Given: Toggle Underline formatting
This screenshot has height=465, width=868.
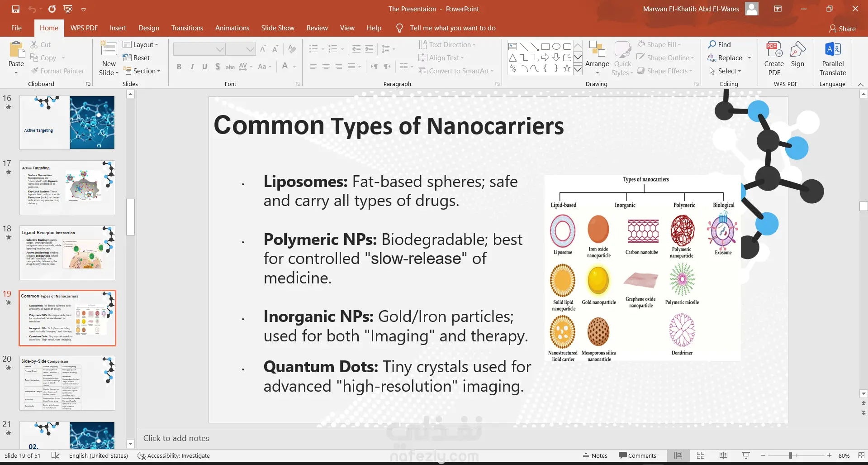Looking at the screenshot, I should (204, 67).
